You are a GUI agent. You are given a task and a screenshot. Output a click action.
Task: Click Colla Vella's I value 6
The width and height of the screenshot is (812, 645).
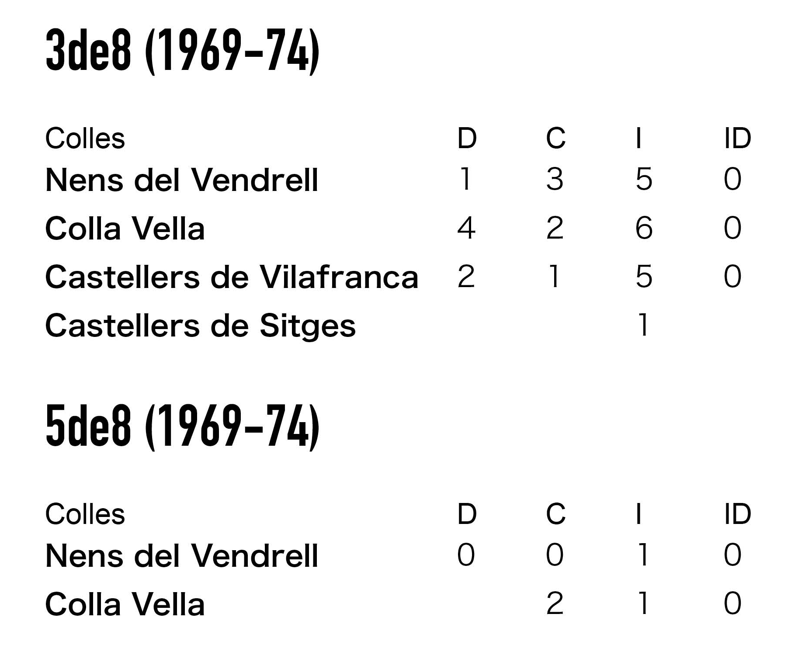[x=644, y=228]
